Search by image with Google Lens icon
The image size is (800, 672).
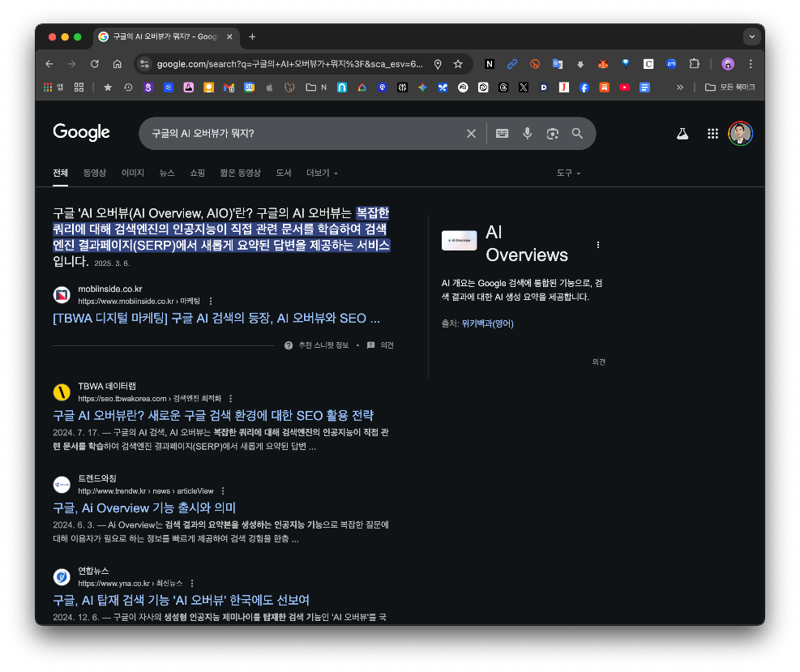click(553, 134)
